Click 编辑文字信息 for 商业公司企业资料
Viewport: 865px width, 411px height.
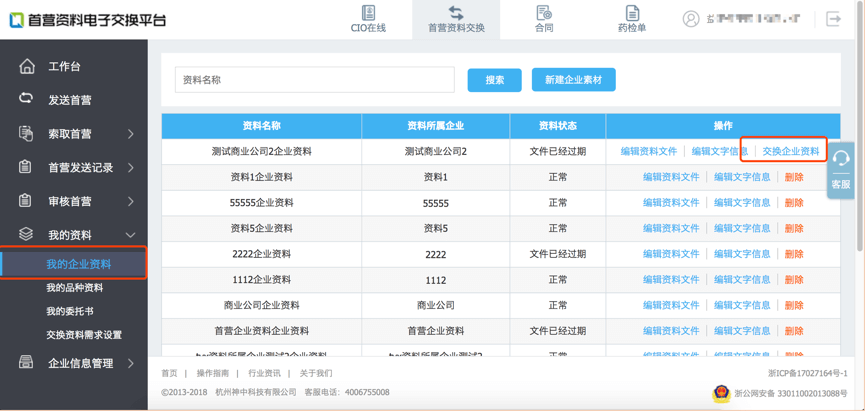(x=742, y=305)
